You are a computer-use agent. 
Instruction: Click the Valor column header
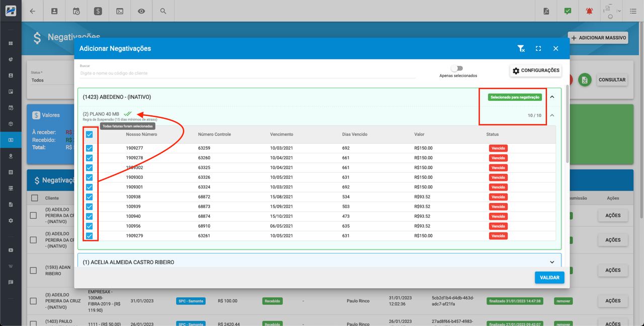coord(420,135)
